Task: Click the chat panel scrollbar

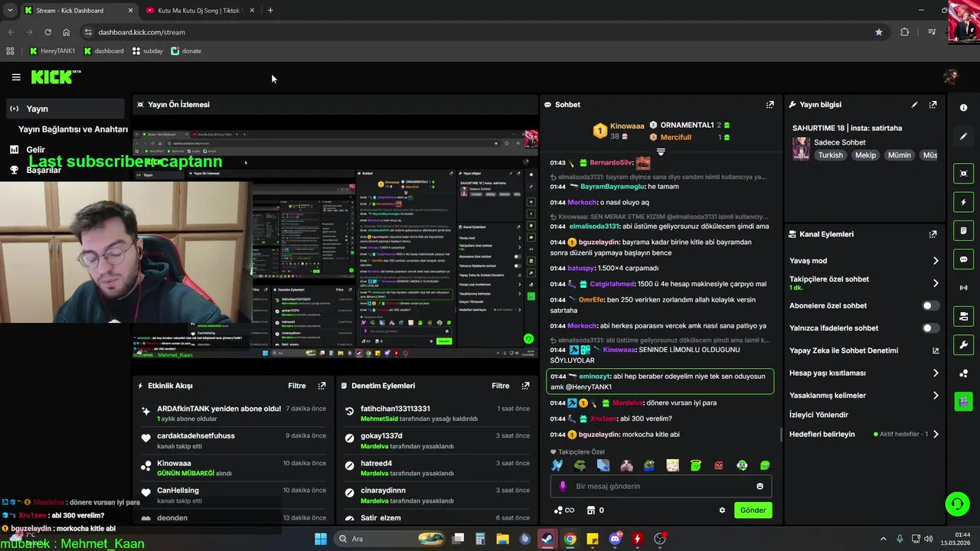Action: pyautogui.click(x=781, y=435)
